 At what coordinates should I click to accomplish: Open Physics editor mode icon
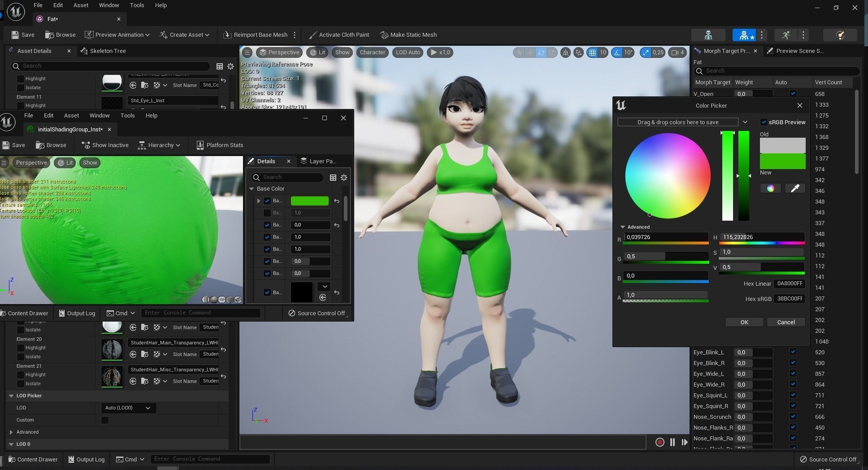(841, 35)
